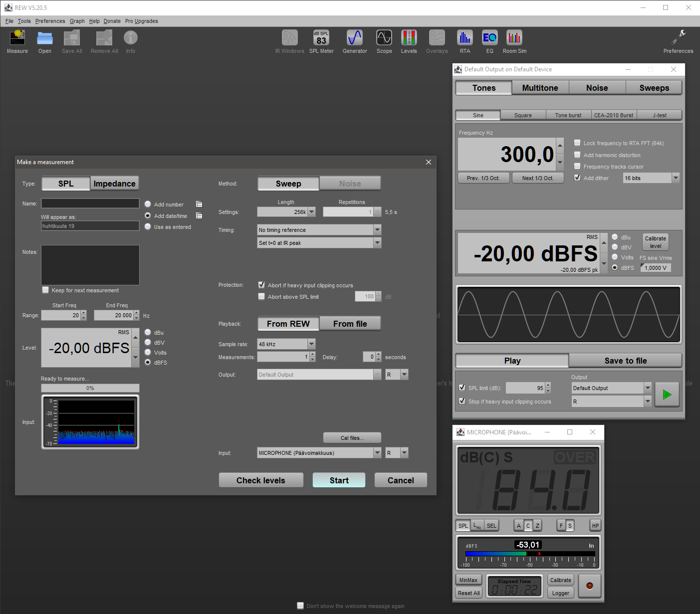Open the Graph menu
This screenshot has height=614, width=700.
click(x=77, y=21)
